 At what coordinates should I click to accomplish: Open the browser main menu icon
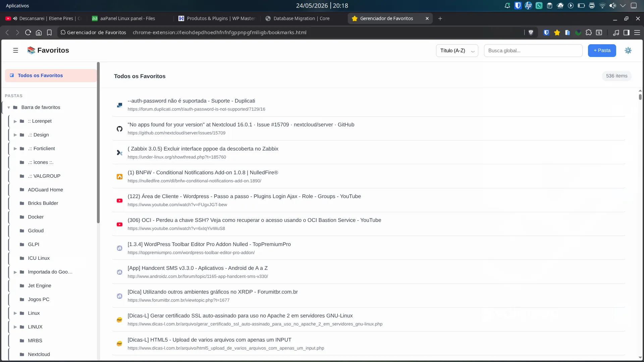tap(637, 33)
